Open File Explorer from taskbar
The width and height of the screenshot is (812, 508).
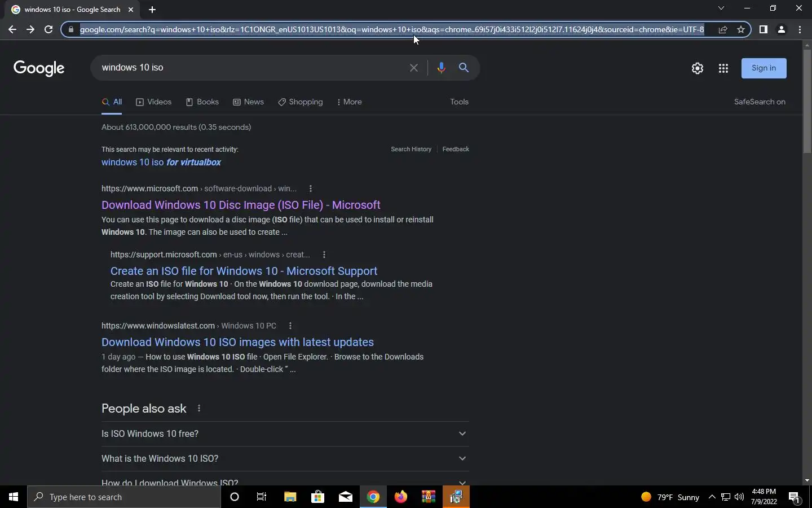tap(290, 497)
